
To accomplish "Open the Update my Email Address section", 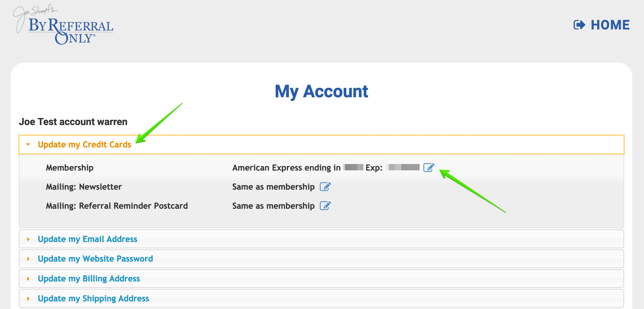I will click(87, 239).
